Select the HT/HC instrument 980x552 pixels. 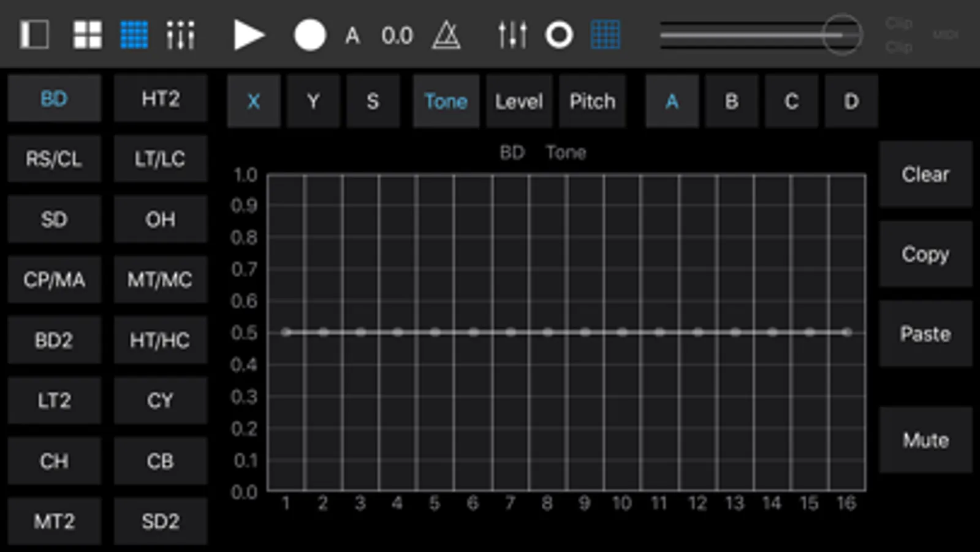[161, 340]
